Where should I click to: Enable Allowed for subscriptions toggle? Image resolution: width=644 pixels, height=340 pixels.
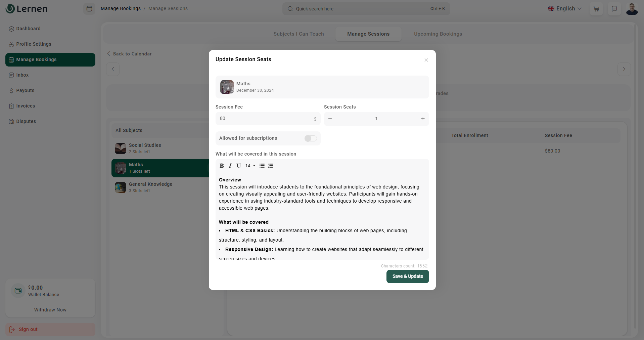pyautogui.click(x=311, y=138)
